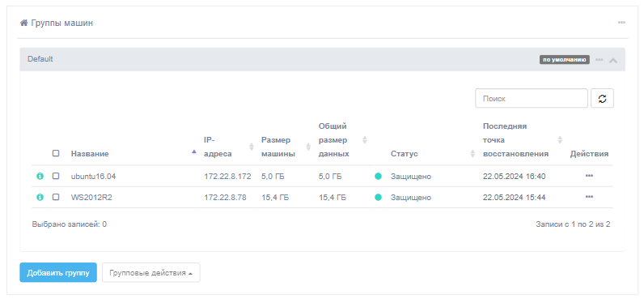Click the home icon beside Группы машин
This screenshot has height=303, width=644.
tap(23, 23)
